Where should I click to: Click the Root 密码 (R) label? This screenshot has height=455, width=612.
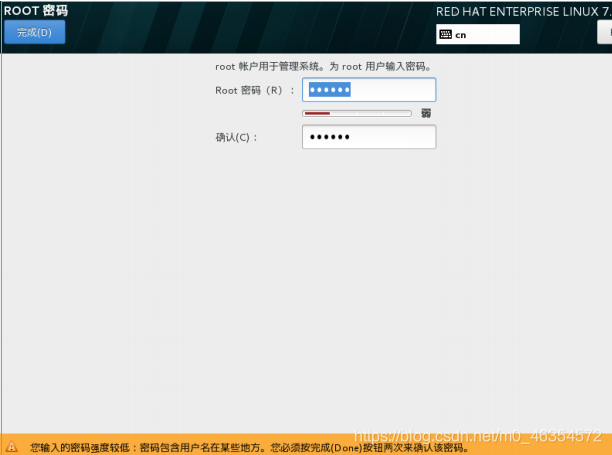click(x=255, y=91)
